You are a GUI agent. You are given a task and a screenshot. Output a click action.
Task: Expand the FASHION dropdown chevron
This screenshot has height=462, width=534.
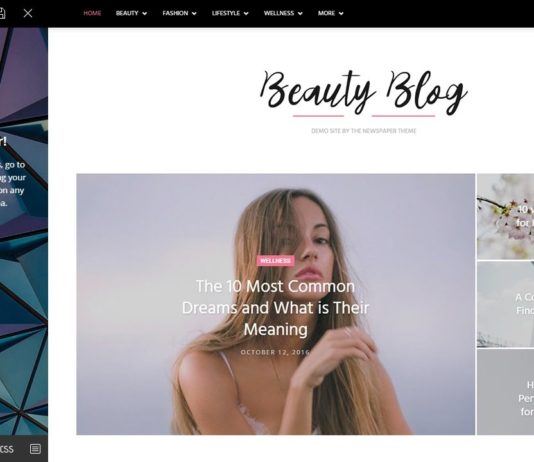click(x=194, y=14)
